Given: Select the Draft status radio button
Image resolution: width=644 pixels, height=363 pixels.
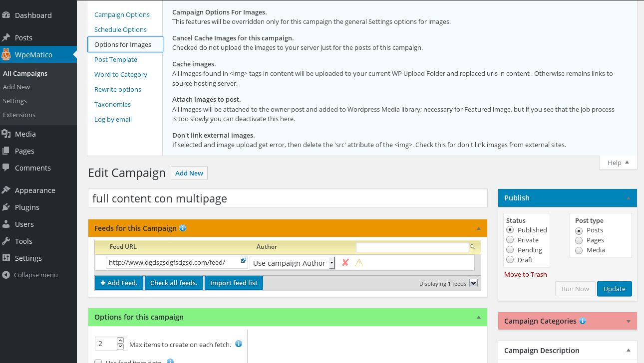Looking at the screenshot, I should coord(510,260).
